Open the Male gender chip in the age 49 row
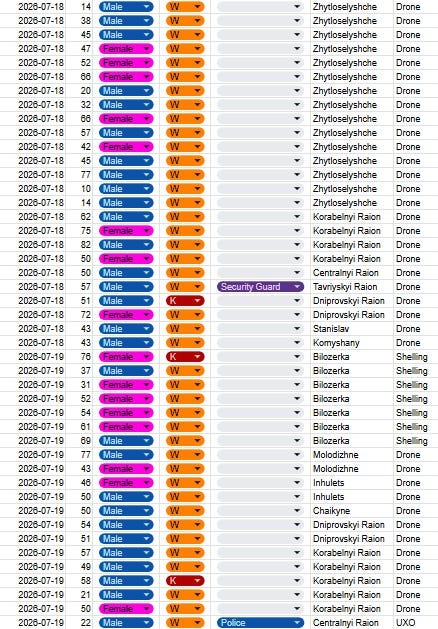 click(x=126, y=567)
